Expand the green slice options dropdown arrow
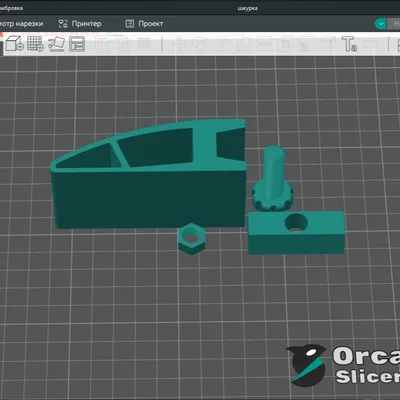 381,24
